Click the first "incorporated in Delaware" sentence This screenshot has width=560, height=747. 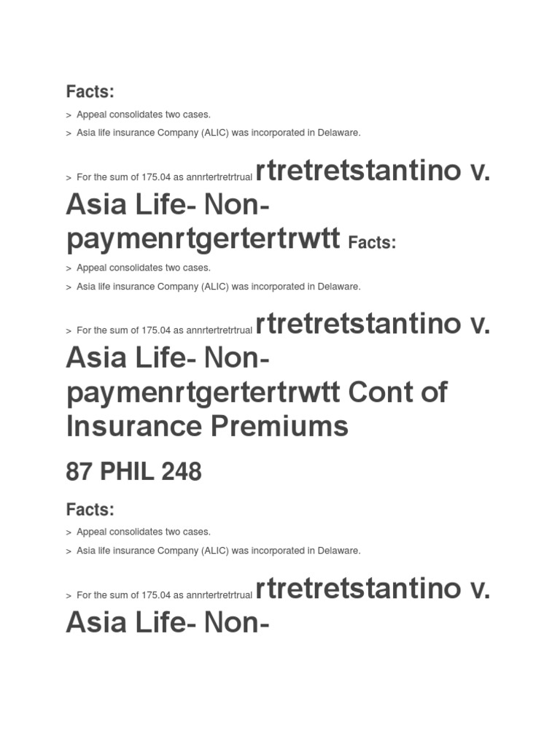click(218, 133)
